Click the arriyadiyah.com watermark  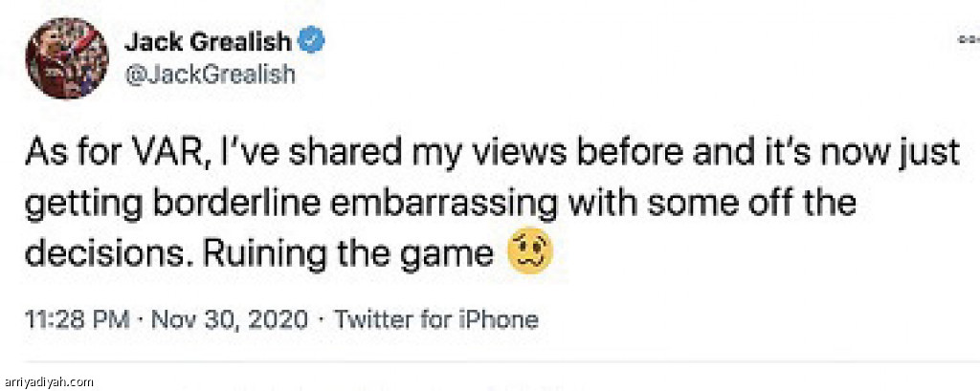pyautogui.click(x=48, y=382)
